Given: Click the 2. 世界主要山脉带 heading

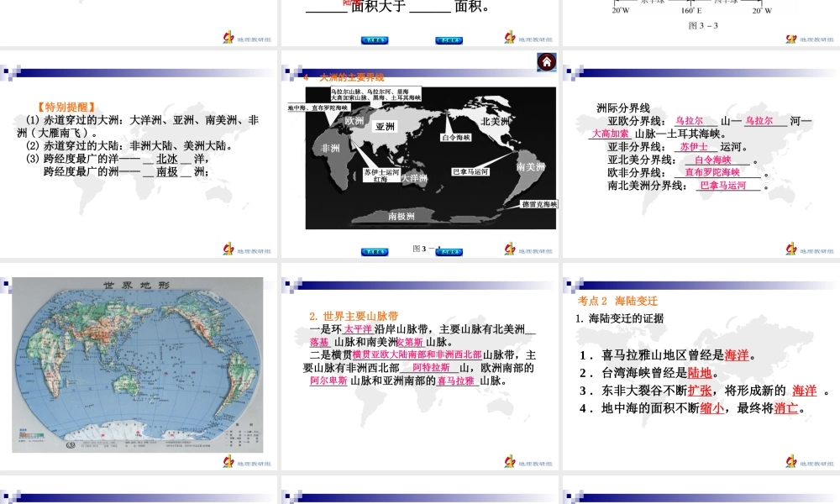Looking at the screenshot, I should tap(354, 316).
